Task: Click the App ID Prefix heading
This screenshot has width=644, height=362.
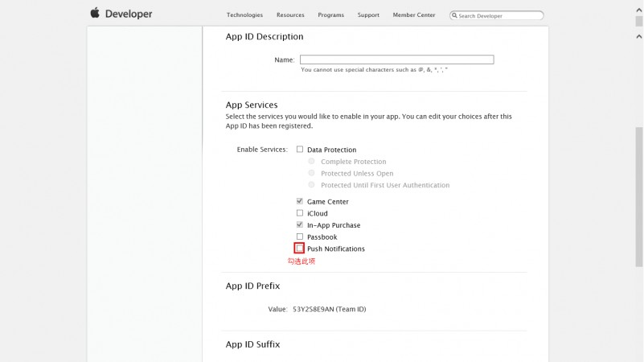Action: (252, 286)
